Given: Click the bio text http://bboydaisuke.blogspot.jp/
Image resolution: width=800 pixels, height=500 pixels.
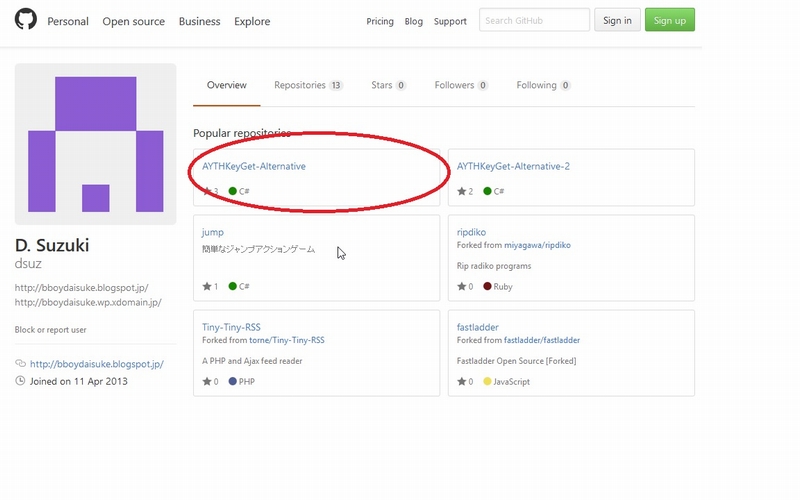Looking at the screenshot, I should tap(82, 287).
